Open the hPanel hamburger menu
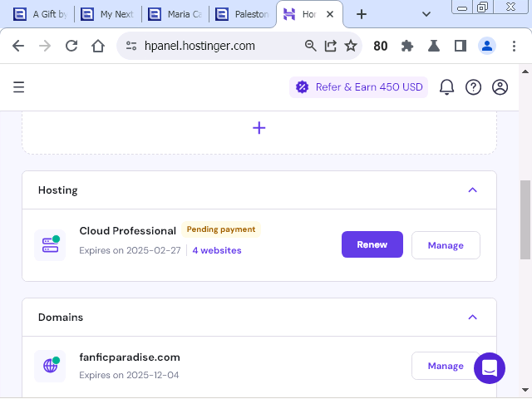The width and height of the screenshot is (532, 399). click(x=18, y=87)
